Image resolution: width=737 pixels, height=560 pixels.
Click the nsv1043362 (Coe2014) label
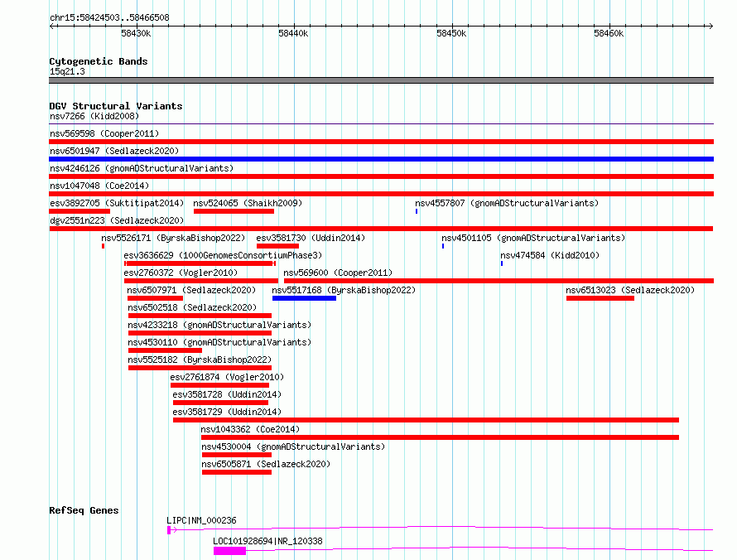tap(250, 429)
